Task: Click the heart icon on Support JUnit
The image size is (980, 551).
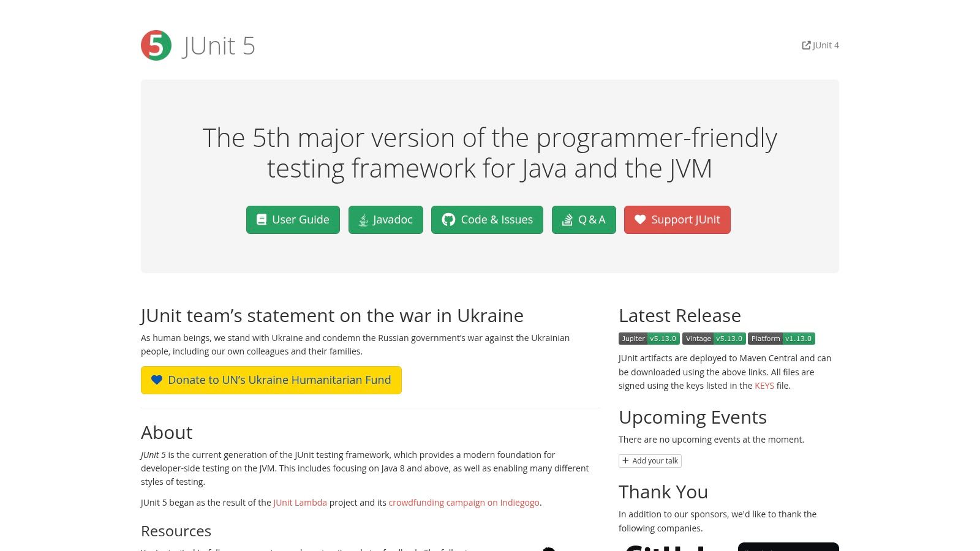Action: coord(640,220)
